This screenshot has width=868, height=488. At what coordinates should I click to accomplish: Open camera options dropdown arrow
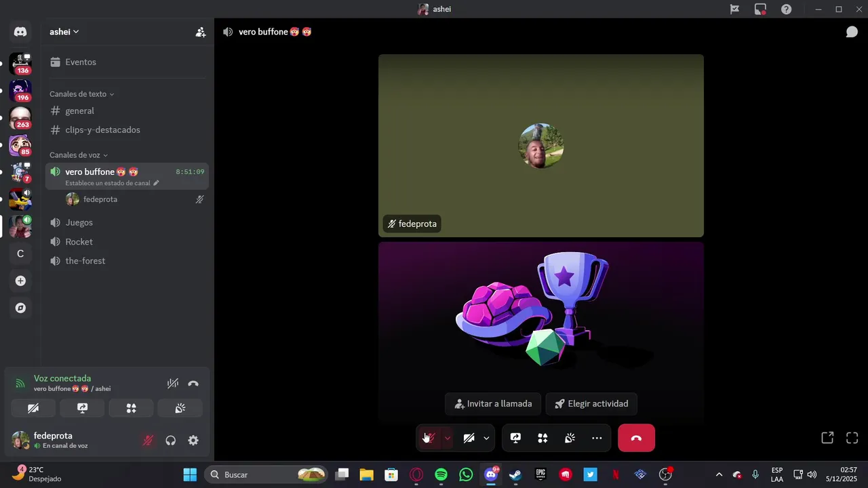click(486, 438)
